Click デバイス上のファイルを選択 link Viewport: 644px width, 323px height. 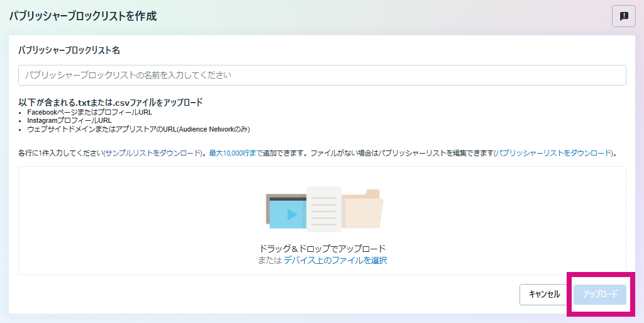click(x=335, y=260)
